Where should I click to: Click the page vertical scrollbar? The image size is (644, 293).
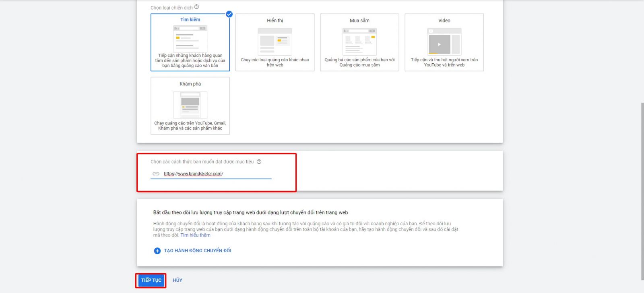pos(642,191)
